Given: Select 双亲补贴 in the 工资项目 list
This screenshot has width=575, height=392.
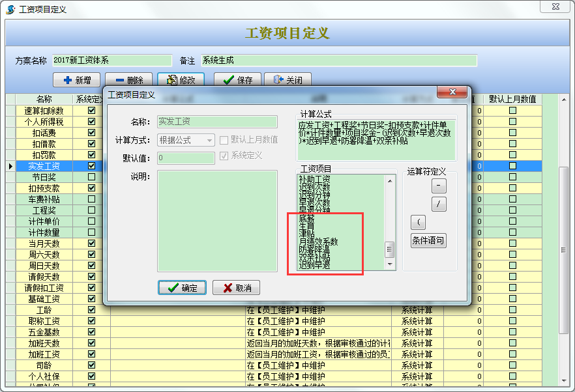Looking at the screenshot, I should [x=315, y=257].
